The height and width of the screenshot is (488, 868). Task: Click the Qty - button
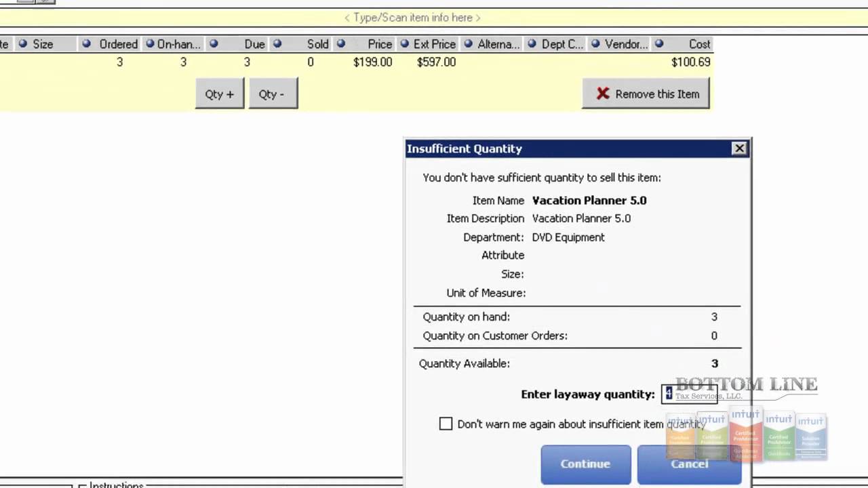pyautogui.click(x=273, y=94)
